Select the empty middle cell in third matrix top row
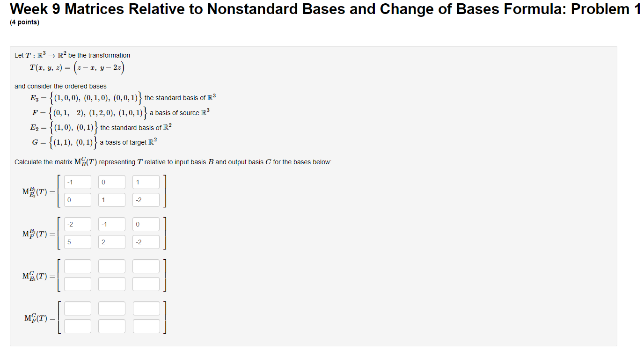 pyautogui.click(x=111, y=266)
